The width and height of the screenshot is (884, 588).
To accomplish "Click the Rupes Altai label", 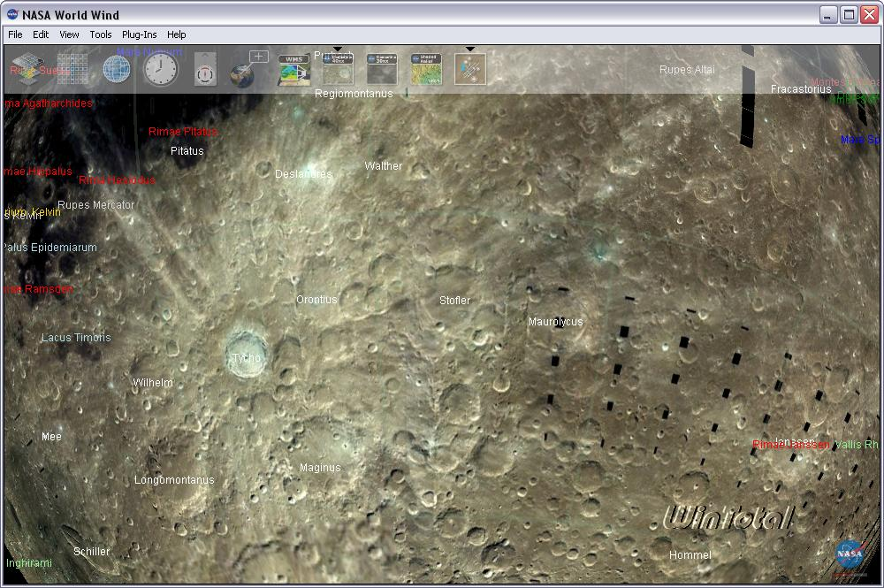I will [x=687, y=69].
